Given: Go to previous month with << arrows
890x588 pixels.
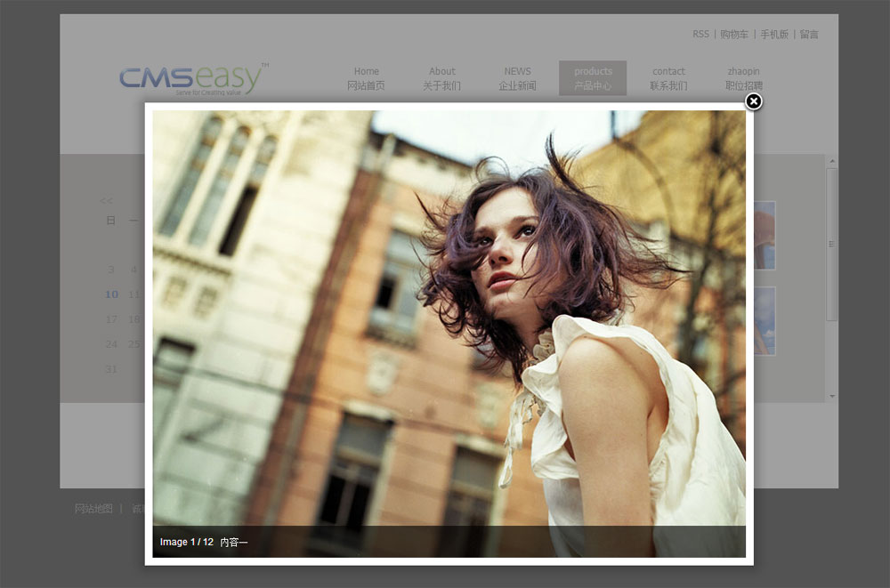Looking at the screenshot, I should [x=107, y=201].
